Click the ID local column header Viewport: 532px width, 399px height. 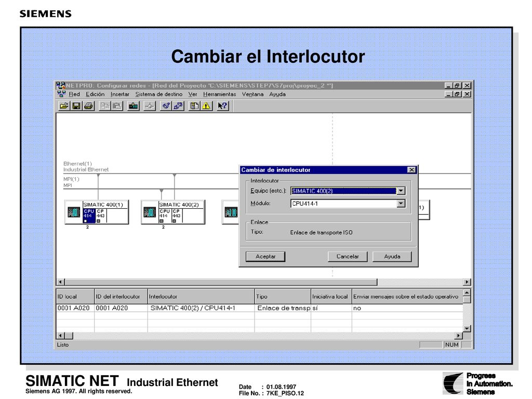click(x=75, y=297)
